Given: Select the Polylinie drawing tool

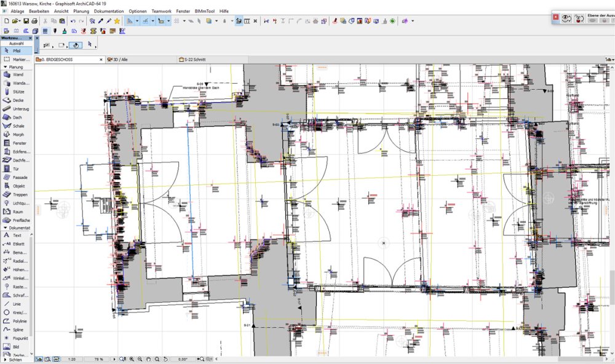Looking at the screenshot, I should point(17,321).
